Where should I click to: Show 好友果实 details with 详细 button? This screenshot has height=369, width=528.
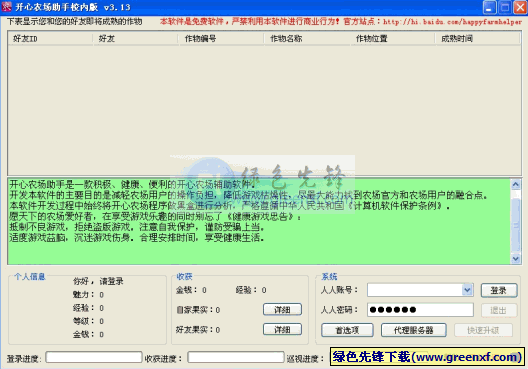point(282,330)
